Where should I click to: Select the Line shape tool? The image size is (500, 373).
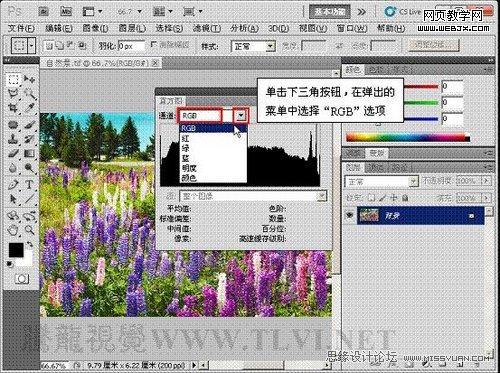click(29, 199)
